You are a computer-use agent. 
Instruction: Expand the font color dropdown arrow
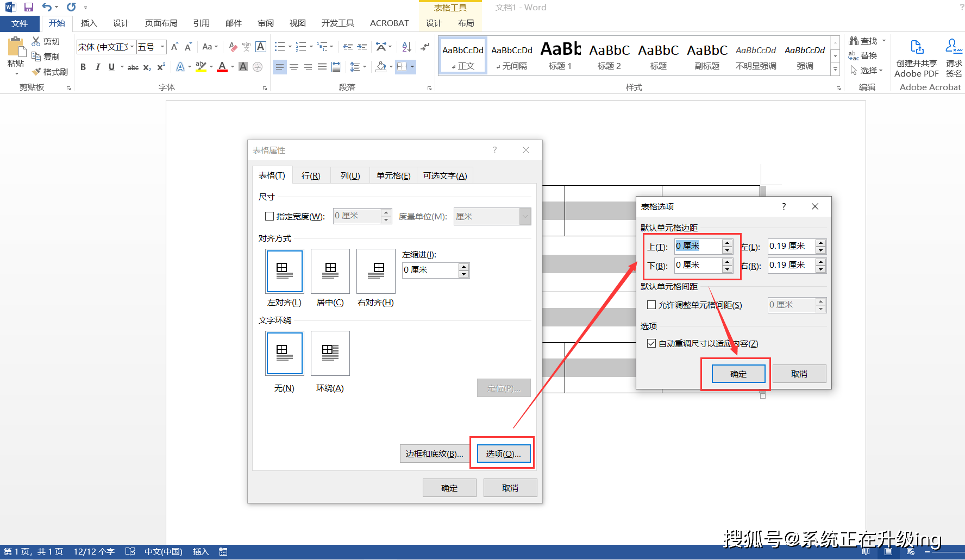click(233, 67)
